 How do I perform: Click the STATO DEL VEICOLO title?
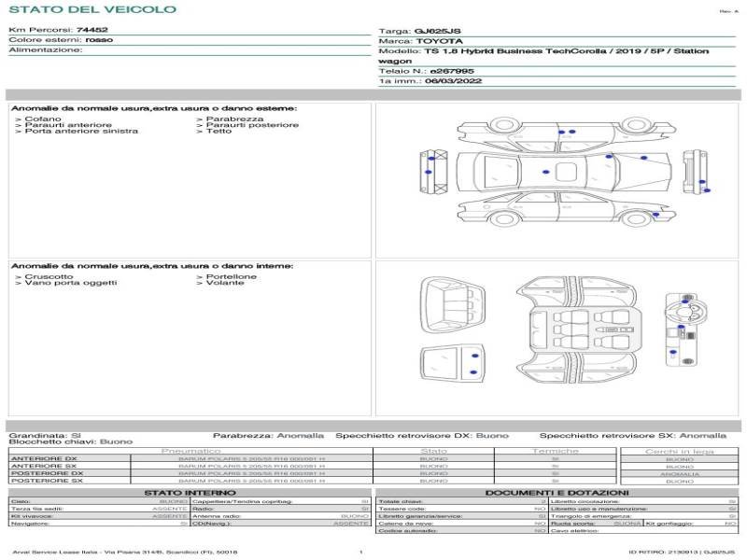point(92,9)
